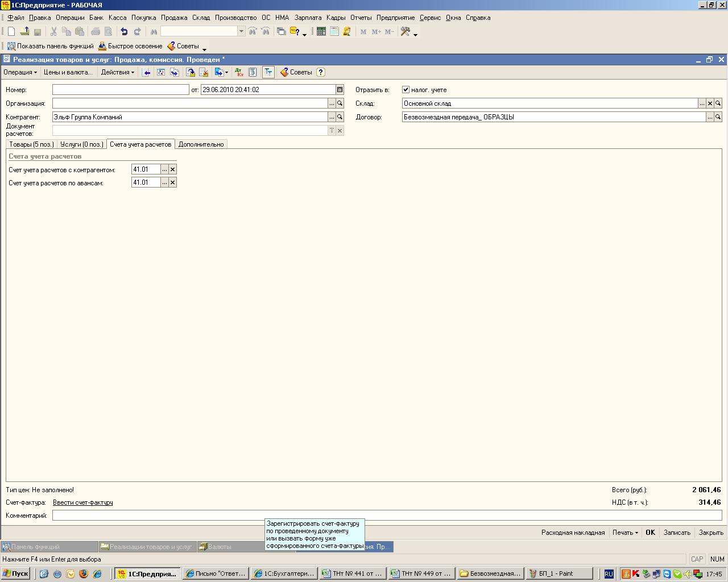
Task: Click the 1C help icon with question mark
Action: [295, 32]
